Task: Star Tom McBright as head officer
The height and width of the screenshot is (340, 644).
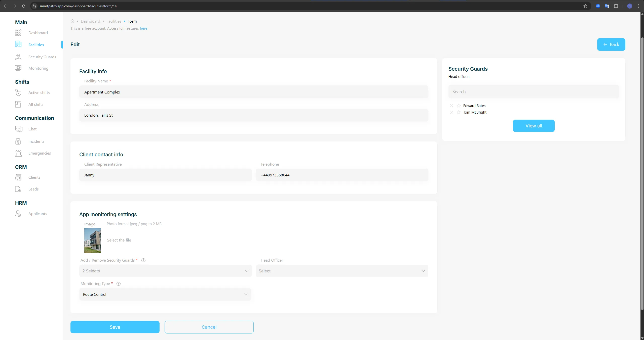Action: point(459,112)
